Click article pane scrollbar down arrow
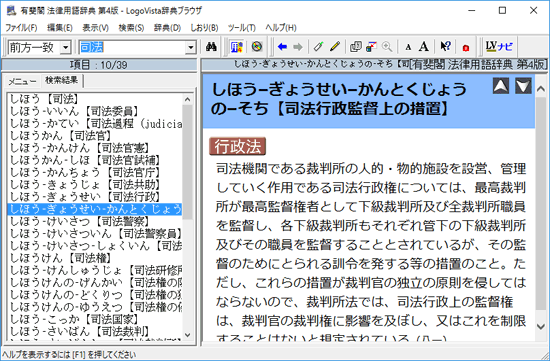Image resolution: width=550 pixels, height=361 pixels. click(x=541, y=327)
